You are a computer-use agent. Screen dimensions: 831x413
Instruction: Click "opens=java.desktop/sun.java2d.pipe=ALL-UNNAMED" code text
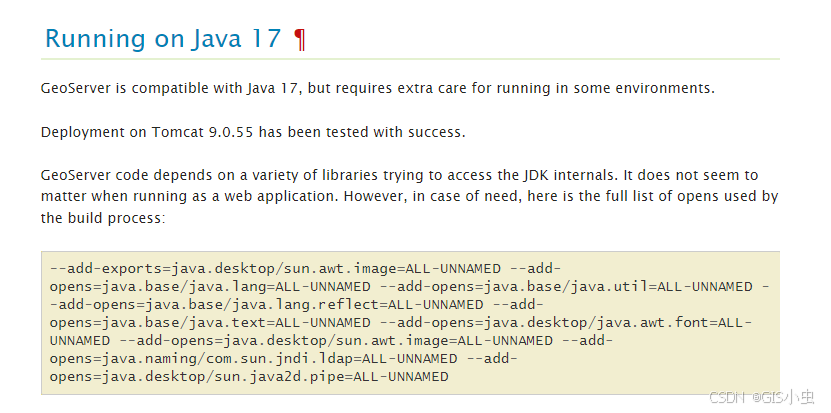pyautogui.click(x=249, y=377)
